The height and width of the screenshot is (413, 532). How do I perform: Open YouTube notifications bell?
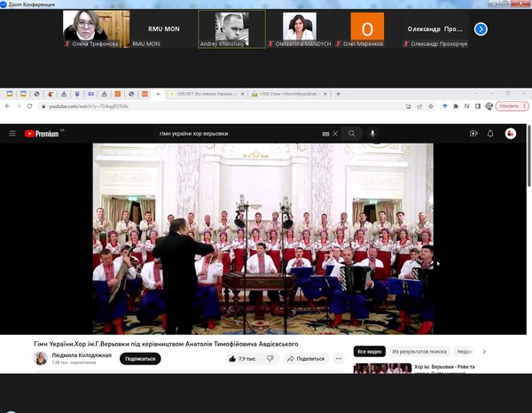click(491, 134)
